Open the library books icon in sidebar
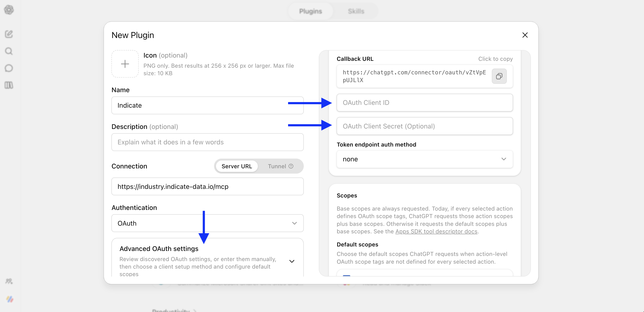Viewport: 644px width, 312px height. 9,85
